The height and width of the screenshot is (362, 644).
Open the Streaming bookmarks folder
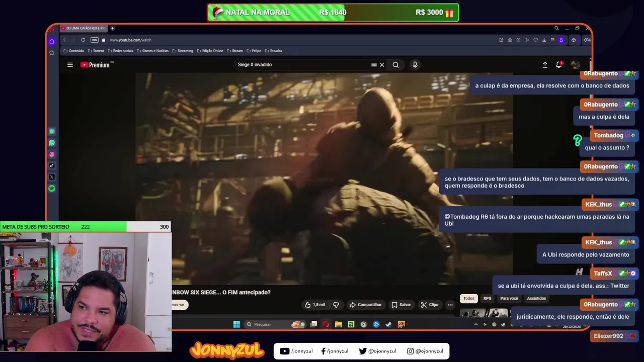183,51
